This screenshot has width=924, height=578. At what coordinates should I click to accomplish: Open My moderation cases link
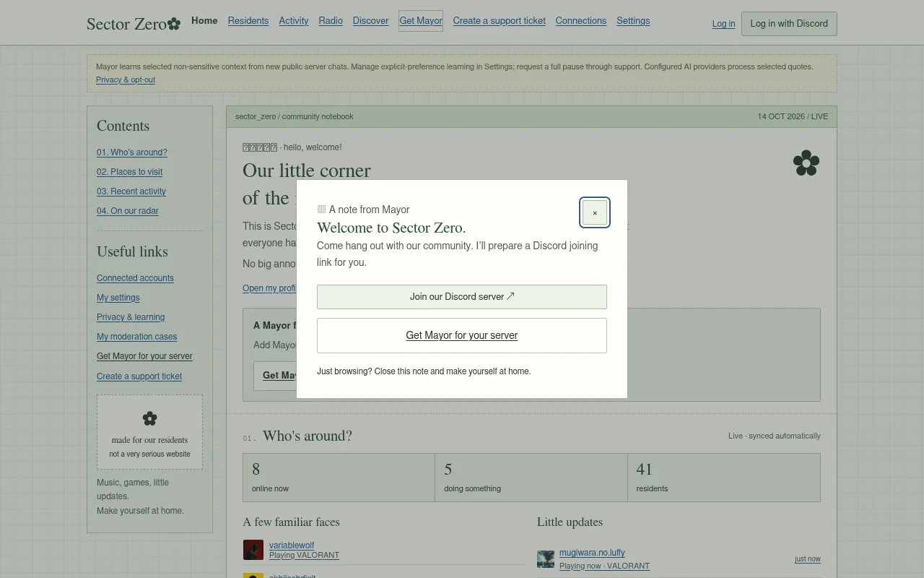tap(137, 337)
